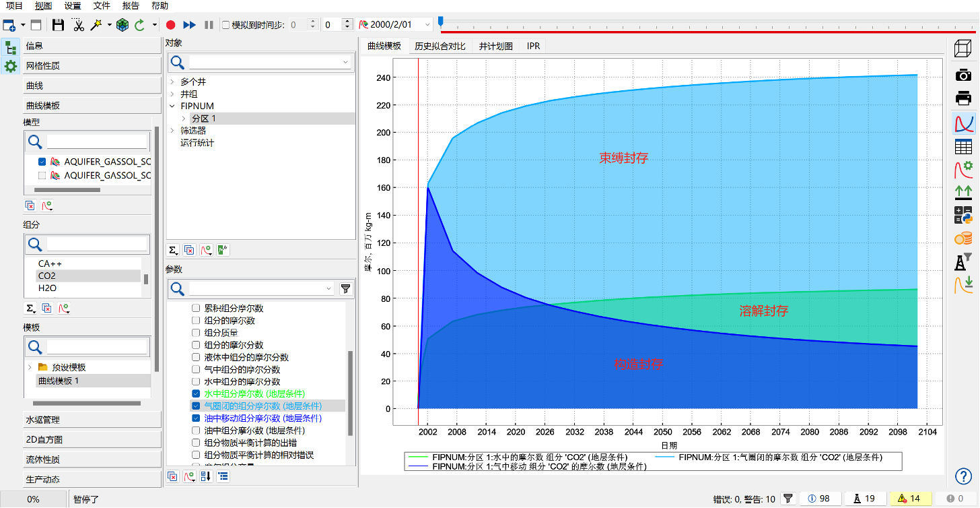Open the 2D直方图 panel button
This screenshot has height=508, width=980.
pyautogui.click(x=92, y=439)
